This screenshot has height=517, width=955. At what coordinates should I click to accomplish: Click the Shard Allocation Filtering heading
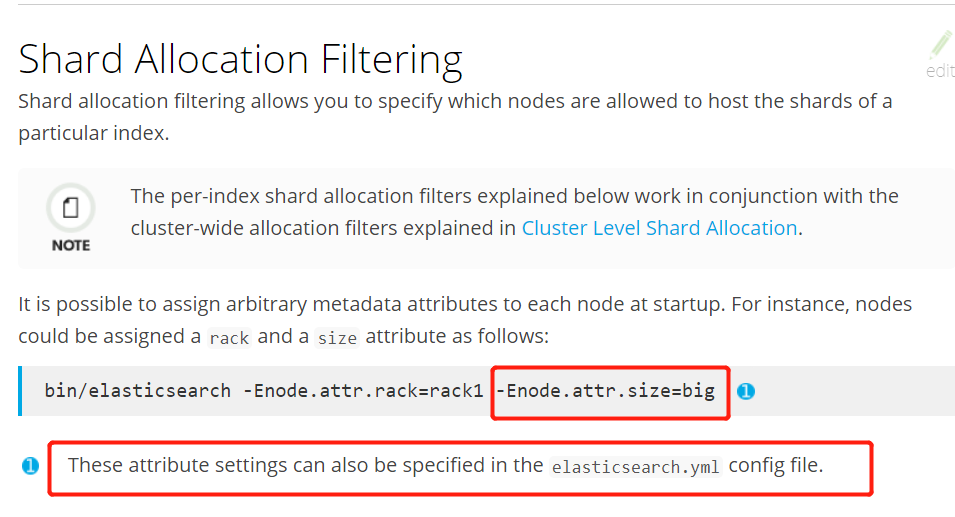[x=241, y=60]
